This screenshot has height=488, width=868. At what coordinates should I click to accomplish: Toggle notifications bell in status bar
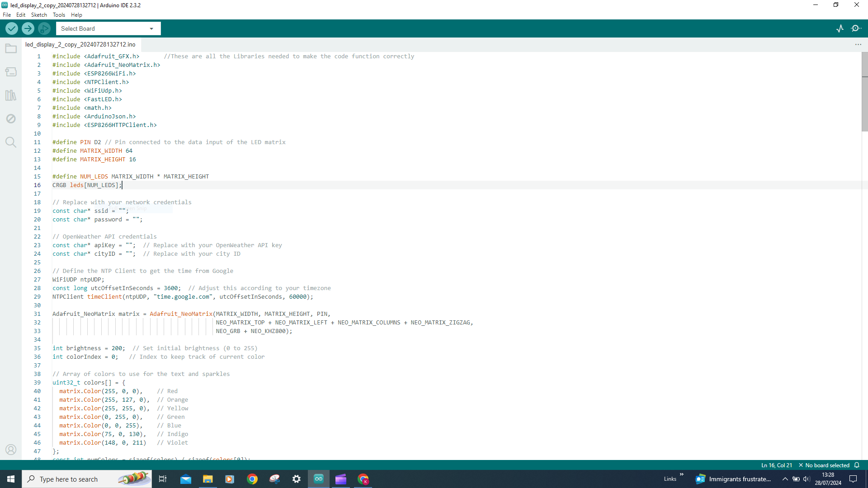[857, 465]
